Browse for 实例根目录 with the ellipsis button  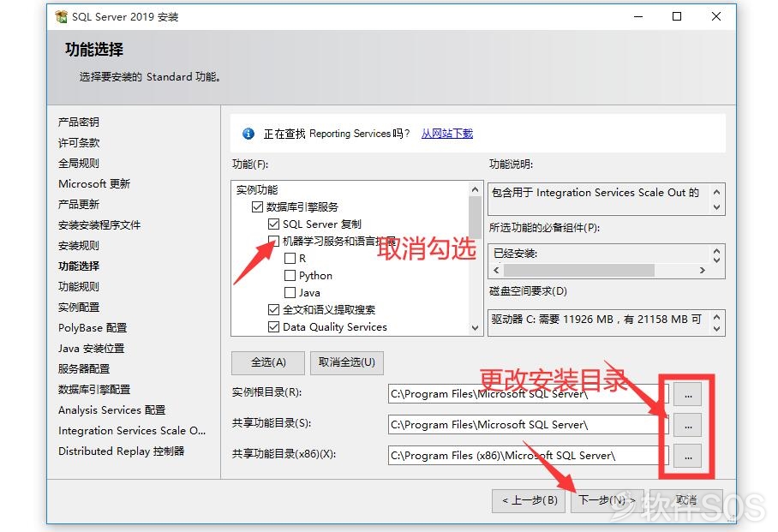pyautogui.click(x=688, y=395)
